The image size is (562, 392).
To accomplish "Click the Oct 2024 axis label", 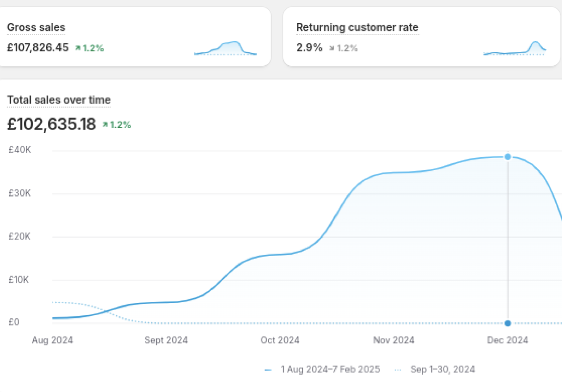I will [x=280, y=340].
